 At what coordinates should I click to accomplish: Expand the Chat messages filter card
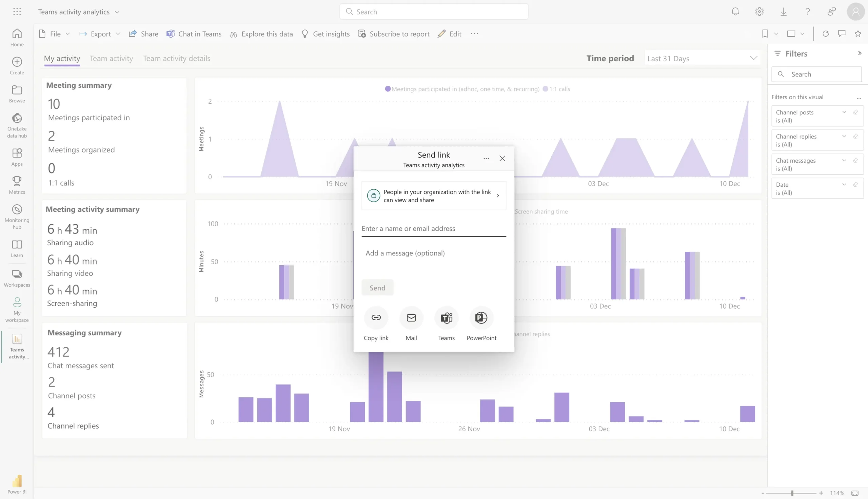tap(844, 160)
